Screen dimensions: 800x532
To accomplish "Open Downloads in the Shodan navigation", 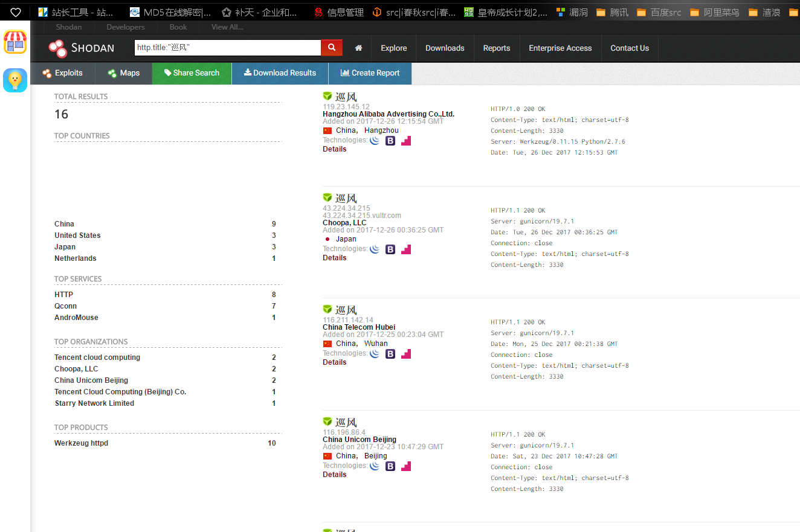I will [445, 48].
